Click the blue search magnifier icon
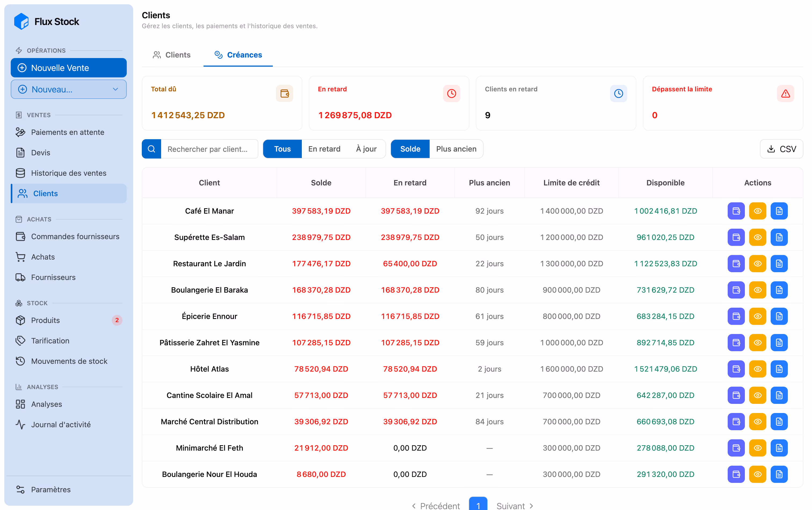 [x=151, y=149]
